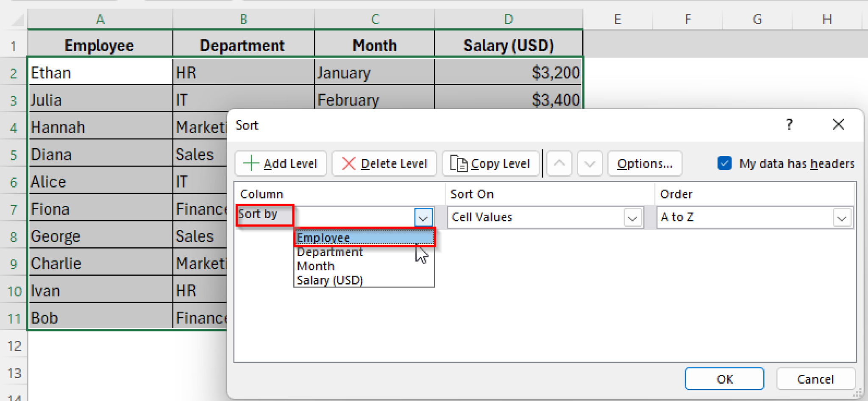Open the Sort dialog help question mark
868x401 pixels.
tap(789, 124)
